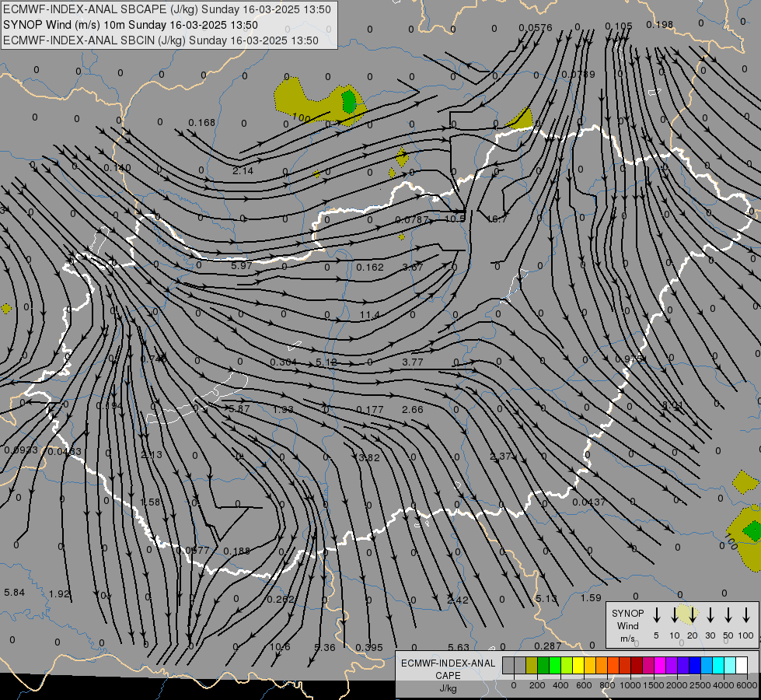Click the 0.0576 value at the top
761x700 pixels.
536,28
